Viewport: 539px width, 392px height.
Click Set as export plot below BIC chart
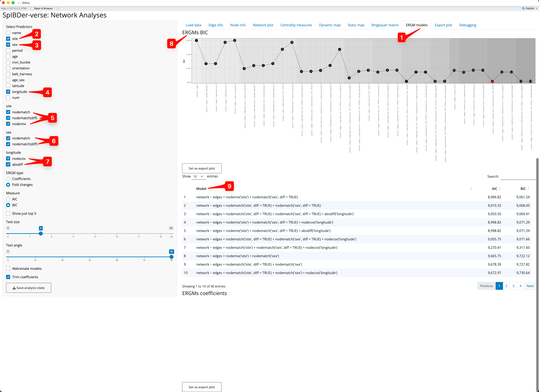pos(201,168)
